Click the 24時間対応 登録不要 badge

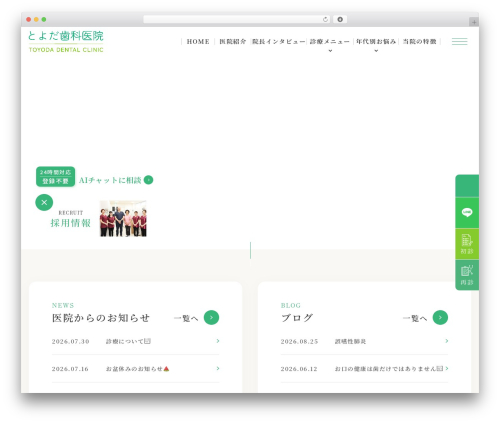pos(55,177)
